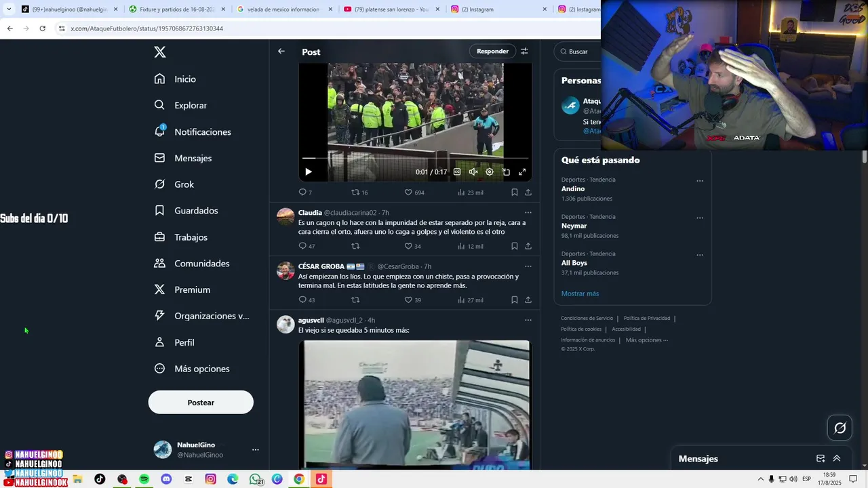Go back with the Post arrow

pyautogui.click(x=281, y=52)
